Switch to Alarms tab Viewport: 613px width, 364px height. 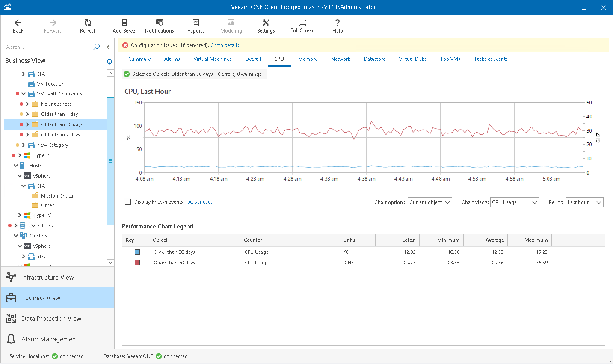click(172, 59)
